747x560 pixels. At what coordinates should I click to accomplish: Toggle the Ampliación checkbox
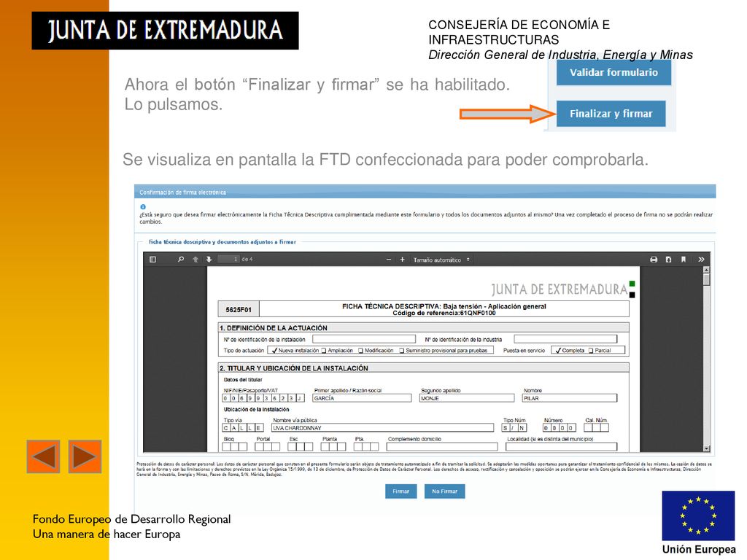pos(324,351)
